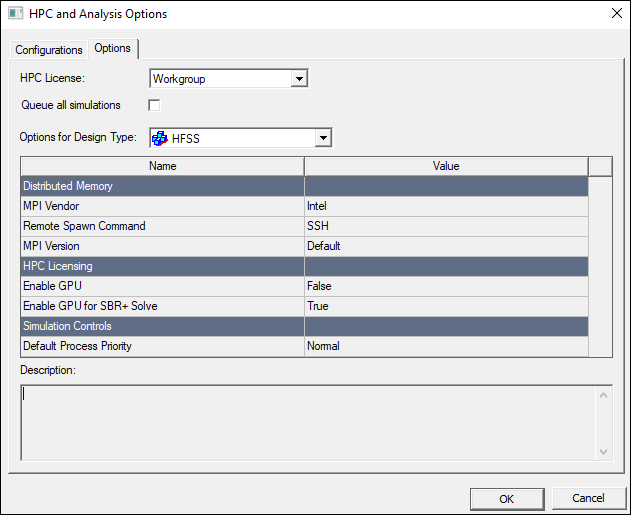Select the Enable GPU for SBR+ Solve row
The height and width of the screenshot is (515, 631).
pyautogui.click(x=163, y=306)
